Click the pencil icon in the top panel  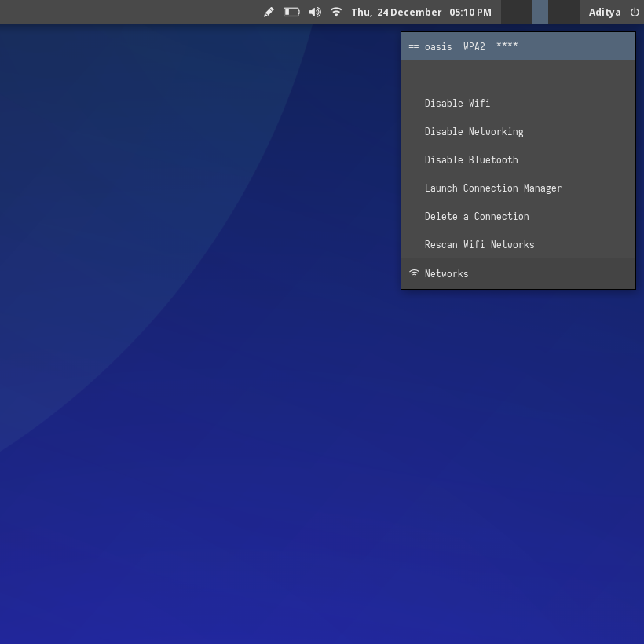[x=269, y=12]
